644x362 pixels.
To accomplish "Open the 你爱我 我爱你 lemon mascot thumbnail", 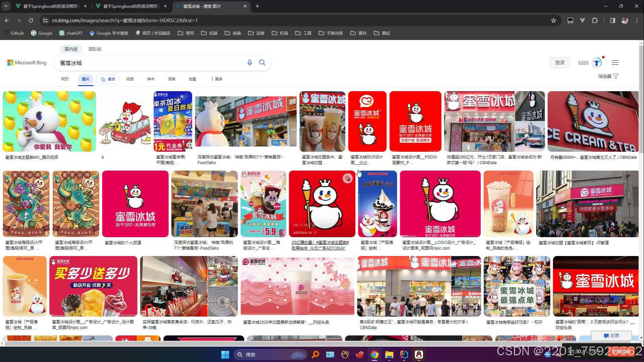I will point(49,121).
